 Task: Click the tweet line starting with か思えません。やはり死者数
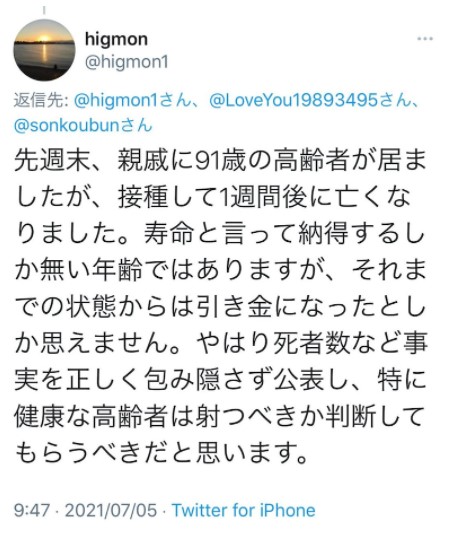point(221,344)
